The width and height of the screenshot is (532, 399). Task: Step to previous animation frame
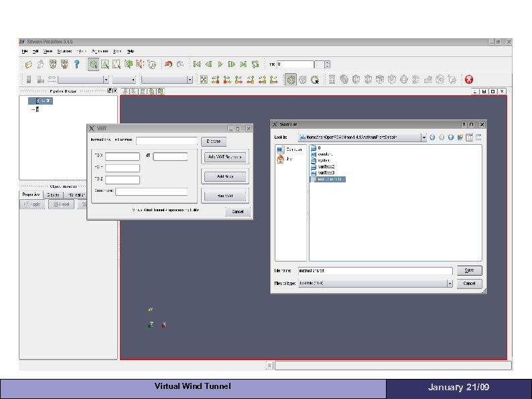[x=208, y=64]
